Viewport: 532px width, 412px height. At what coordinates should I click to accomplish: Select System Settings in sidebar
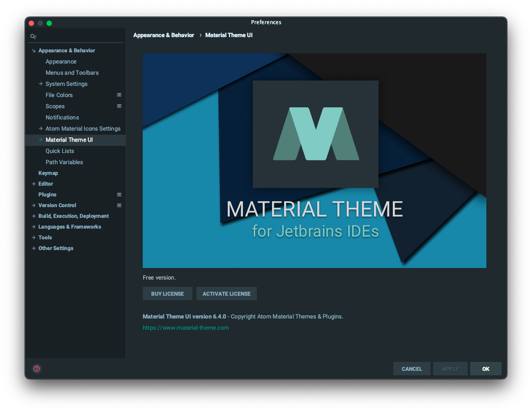67,84
